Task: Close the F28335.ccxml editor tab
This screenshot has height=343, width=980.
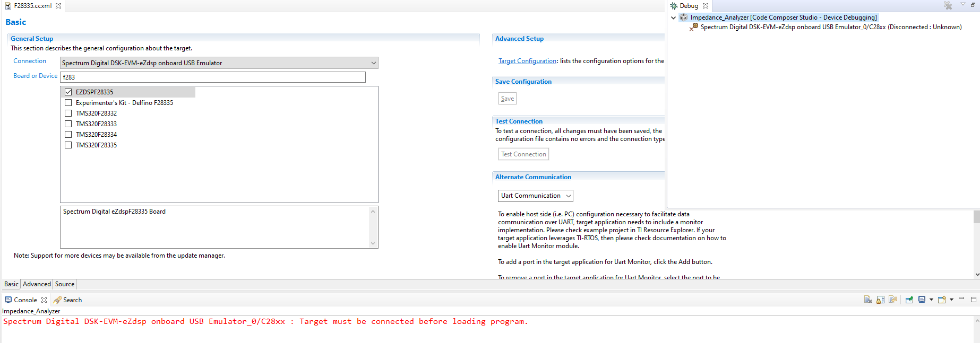Action: tap(58, 6)
